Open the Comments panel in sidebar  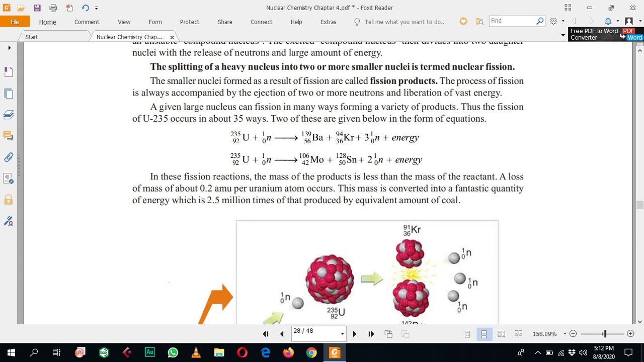(x=9, y=136)
